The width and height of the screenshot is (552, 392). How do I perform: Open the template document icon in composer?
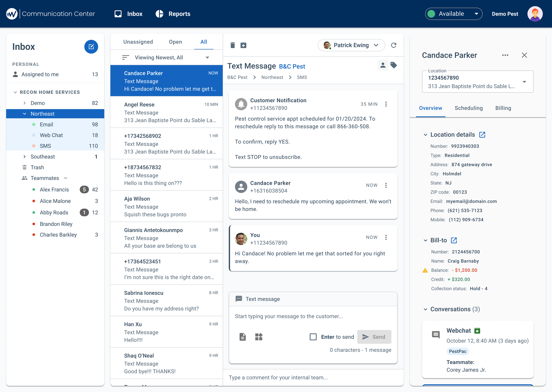(x=242, y=337)
